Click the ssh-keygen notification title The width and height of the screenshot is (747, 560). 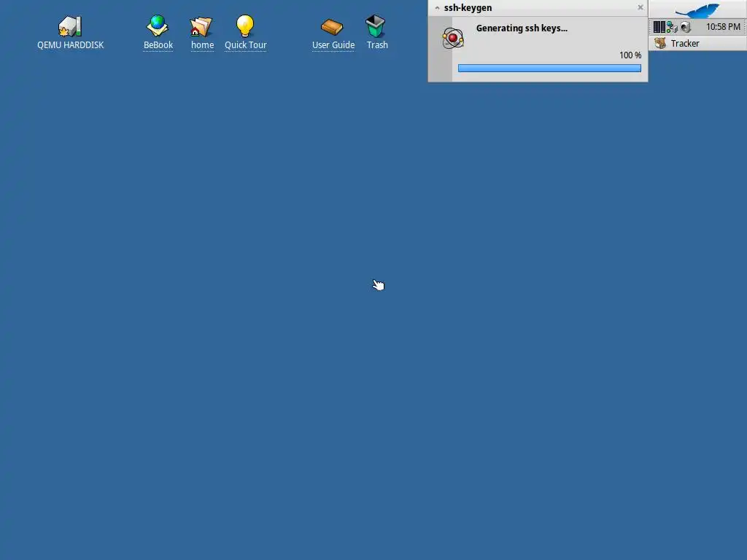(468, 7)
